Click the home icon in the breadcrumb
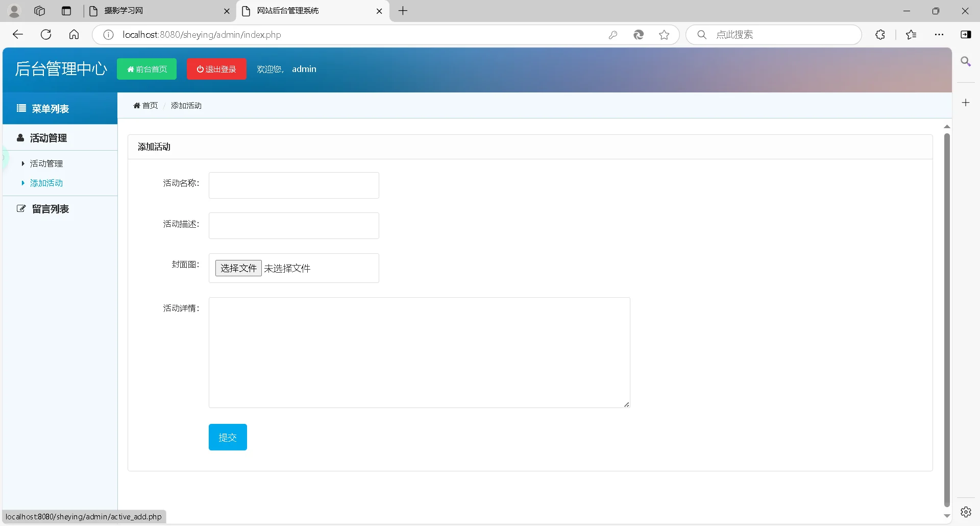Image resolution: width=980 pixels, height=526 pixels. 137,105
